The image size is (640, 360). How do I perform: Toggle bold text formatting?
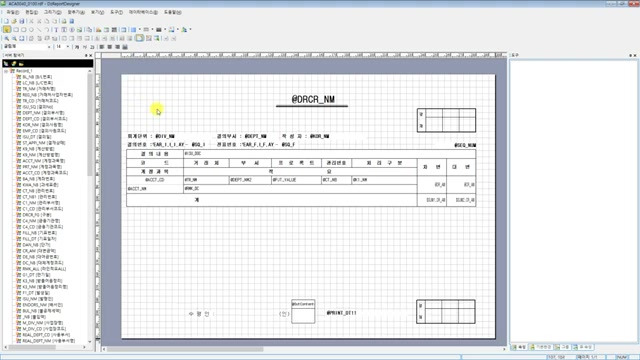coord(77,47)
